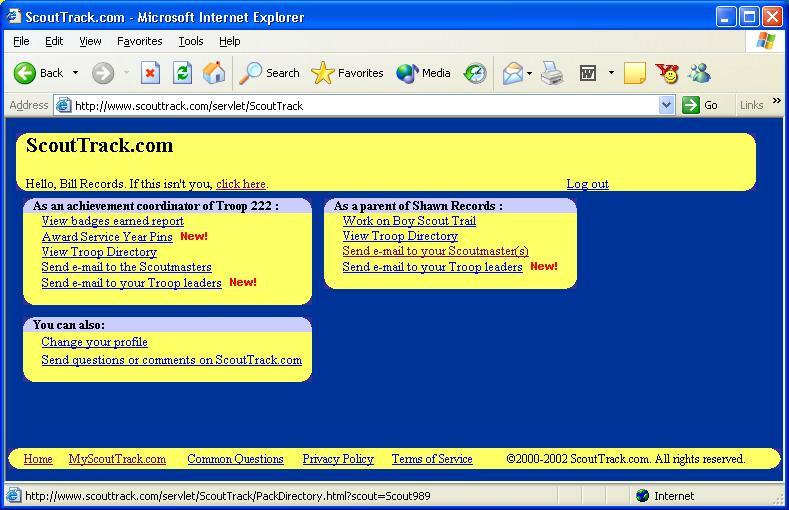Click Send e-mail to the Scoutmasters
789x510 pixels.
pos(126,267)
